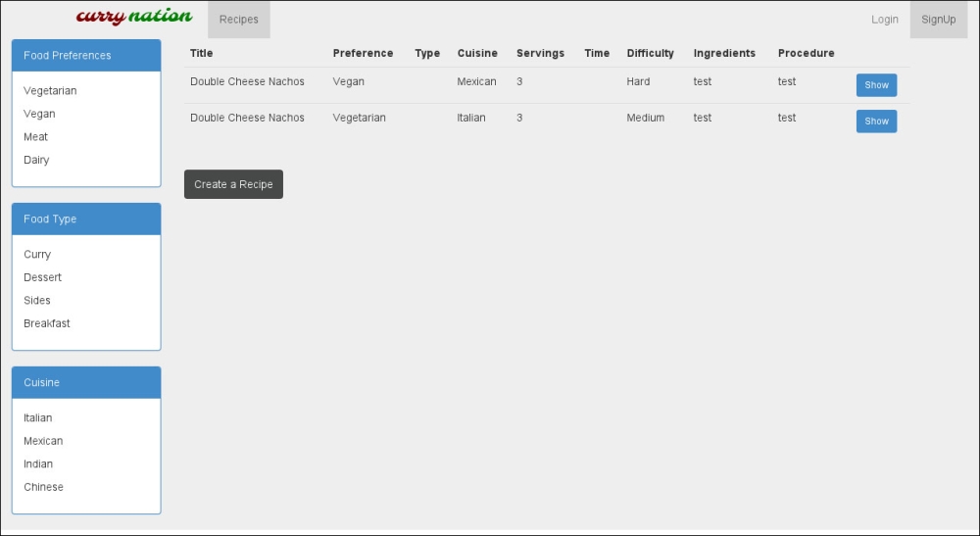This screenshot has width=980, height=536.
Task: Click the Ingredients column header
Action: (724, 53)
